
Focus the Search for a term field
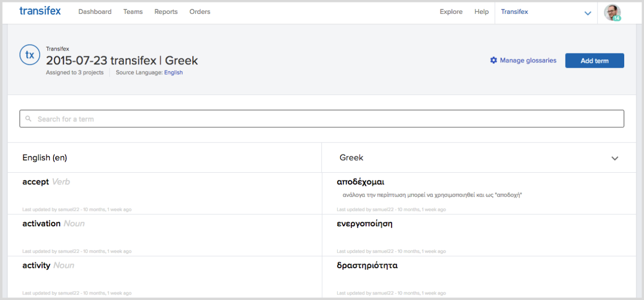point(322,119)
